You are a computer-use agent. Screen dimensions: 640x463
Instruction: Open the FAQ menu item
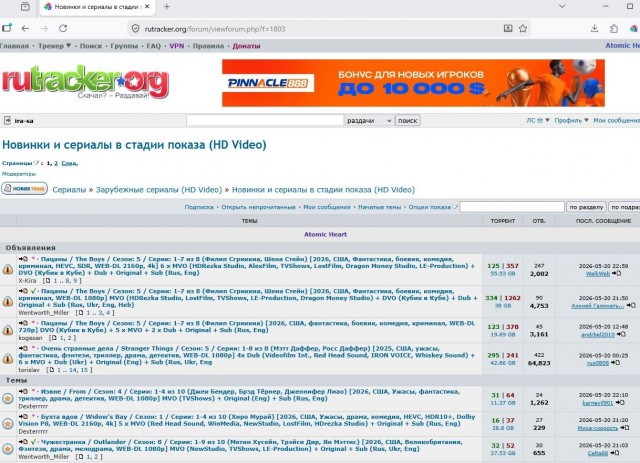click(x=153, y=46)
